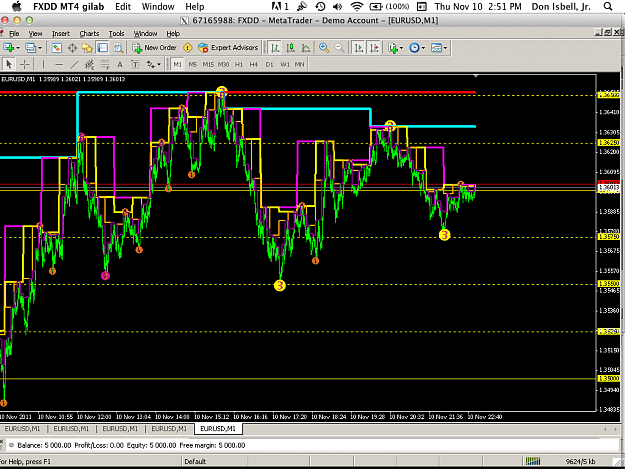625x469 pixels.
Task: Zoom out of the chart
Action: tap(339, 48)
